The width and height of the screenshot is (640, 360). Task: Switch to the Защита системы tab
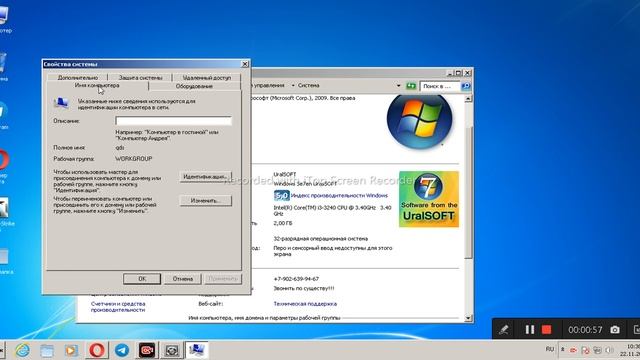pyautogui.click(x=140, y=77)
